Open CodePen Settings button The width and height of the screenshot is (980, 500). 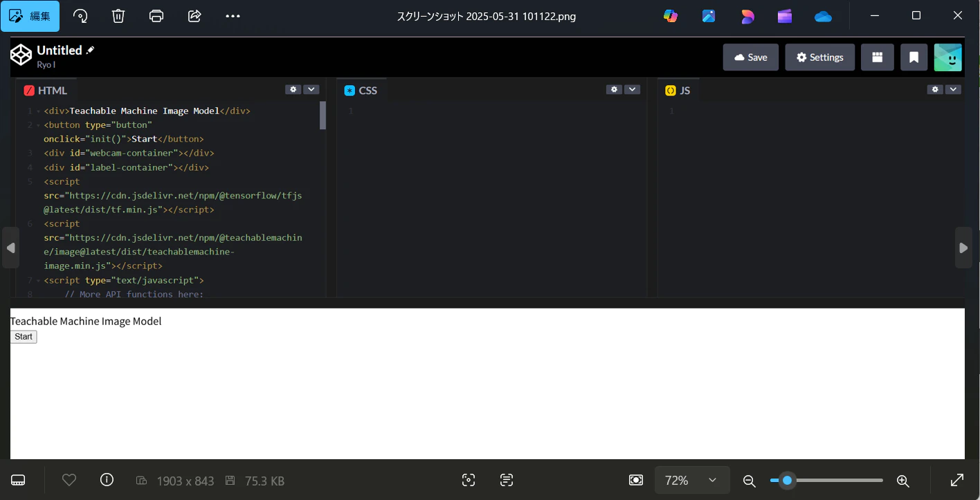pos(820,57)
